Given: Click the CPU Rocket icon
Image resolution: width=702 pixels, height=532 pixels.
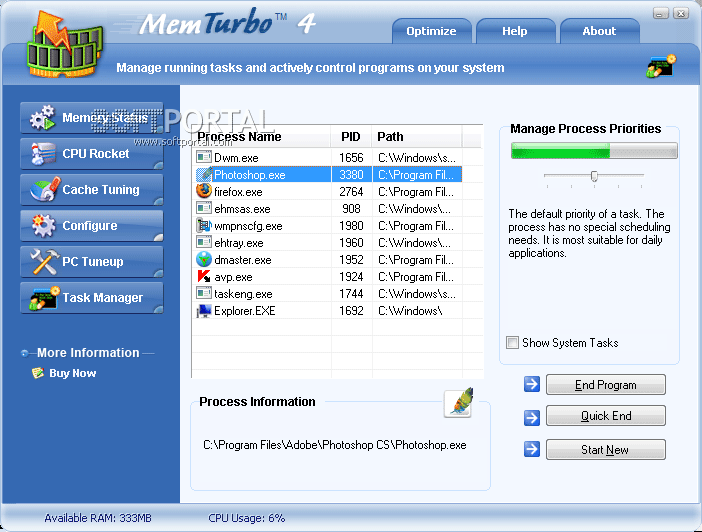Looking at the screenshot, I should coord(43,154).
